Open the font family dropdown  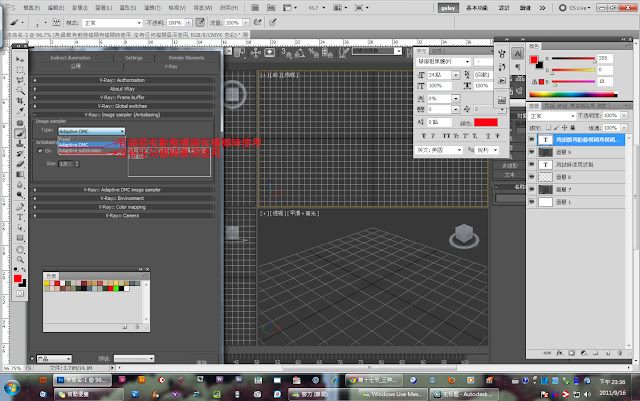pyautogui.click(x=444, y=62)
